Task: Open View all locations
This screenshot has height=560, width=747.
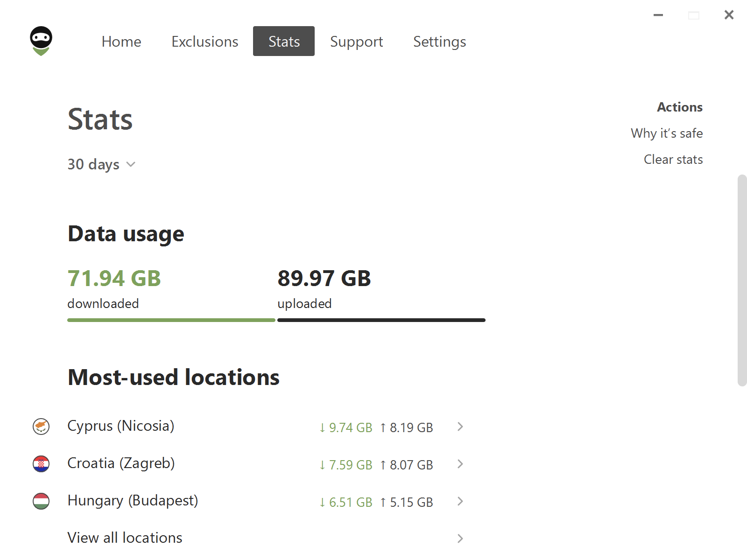Action: tap(125, 538)
